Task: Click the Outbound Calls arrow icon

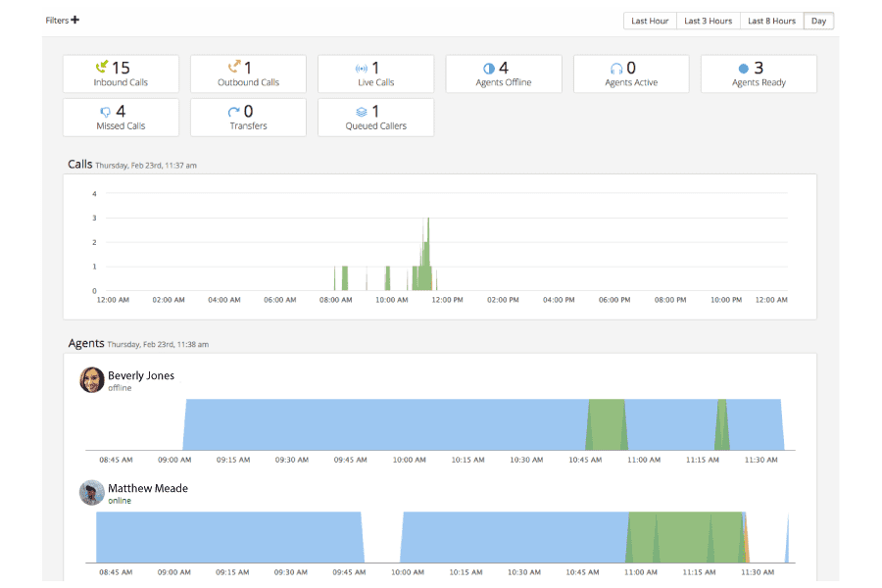Action: click(233, 68)
